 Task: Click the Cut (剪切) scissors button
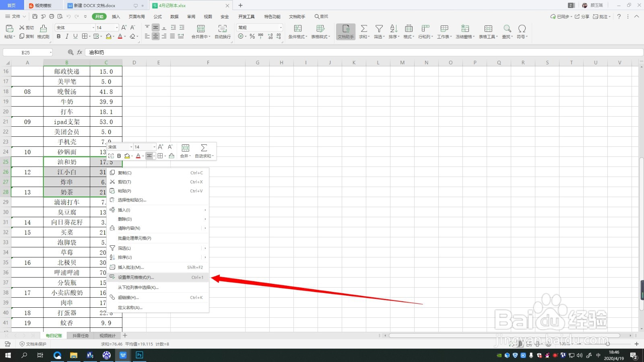[x=27, y=28]
